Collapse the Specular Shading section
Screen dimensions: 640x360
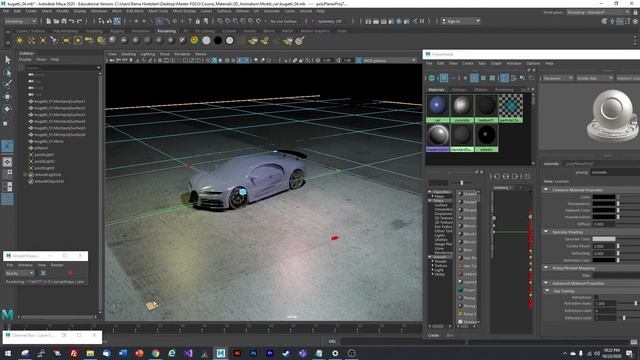pos(547,232)
